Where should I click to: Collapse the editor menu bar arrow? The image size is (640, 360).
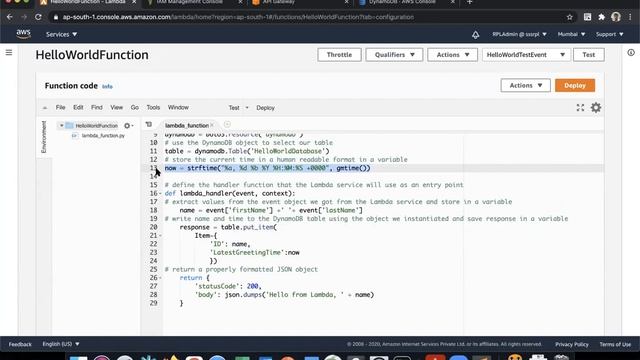[x=44, y=108]
